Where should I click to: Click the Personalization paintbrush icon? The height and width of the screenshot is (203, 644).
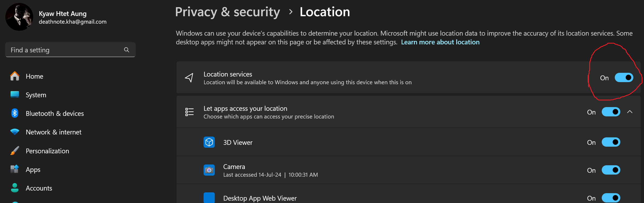(x=15, y=151)
